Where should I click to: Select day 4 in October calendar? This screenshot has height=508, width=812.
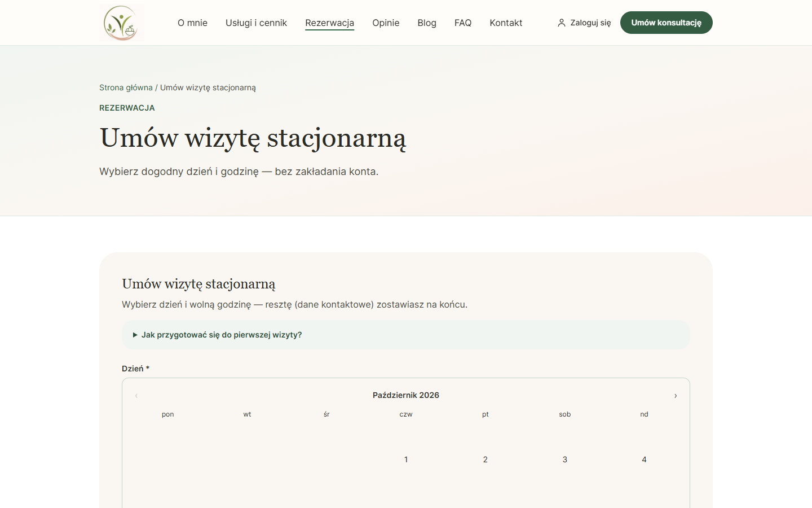644,459
